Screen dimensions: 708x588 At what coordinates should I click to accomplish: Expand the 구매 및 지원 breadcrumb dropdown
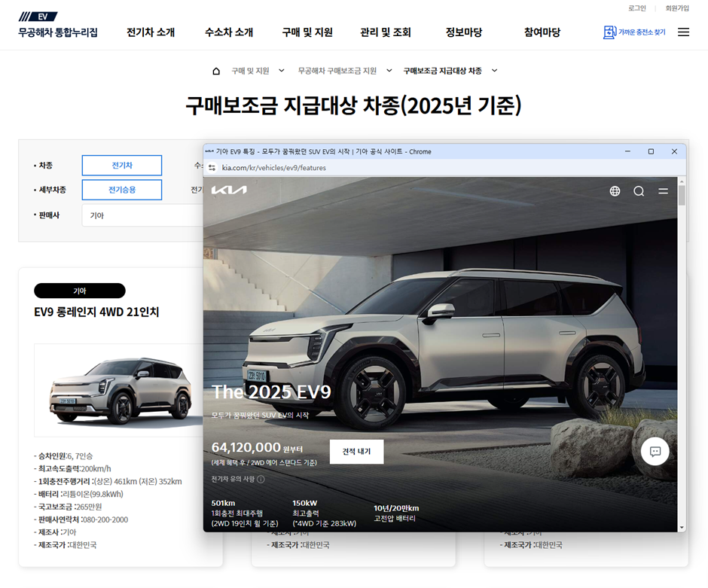pyautogui.click(x=281, y=71)
